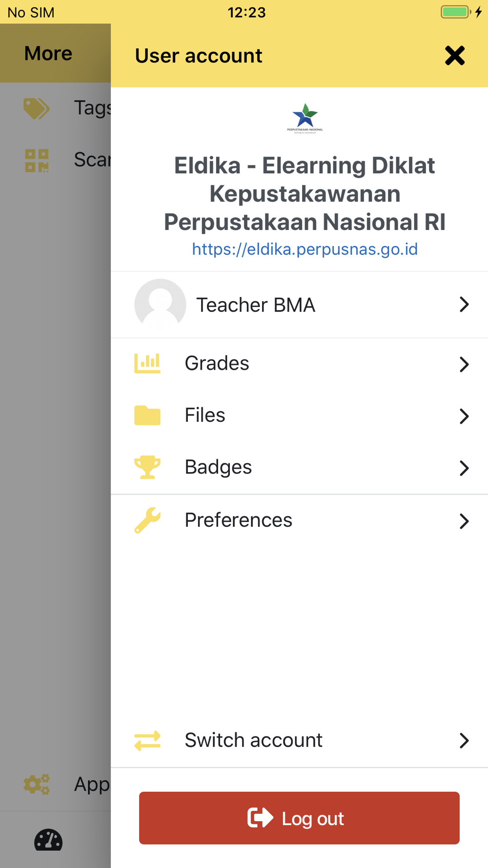The image size is (488, 868).
Task: Open the eldika.perpusnas.go.id link
Action: click(305, 249)
